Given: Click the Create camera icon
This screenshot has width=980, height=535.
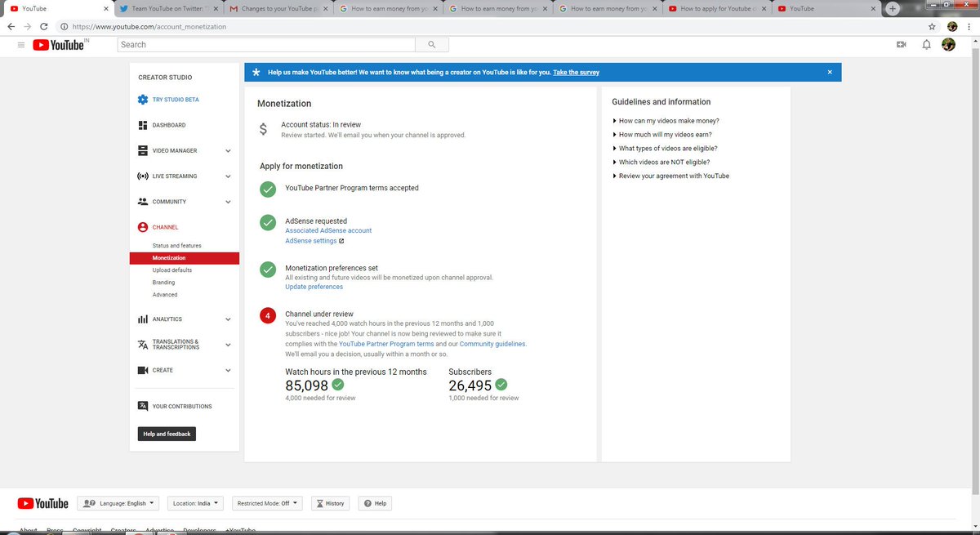Looking at the screenshot, I should pos(143,370).
